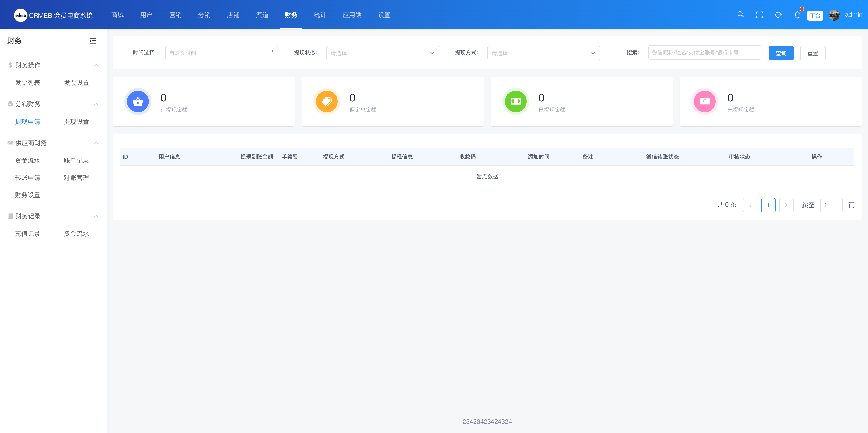Click the refresh page icon
868x433 pixels.
(x=778, y=15)
